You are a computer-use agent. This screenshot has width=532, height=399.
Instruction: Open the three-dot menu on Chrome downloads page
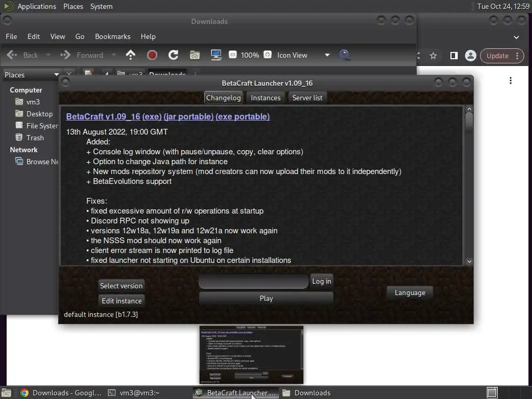tap(510, 81)
